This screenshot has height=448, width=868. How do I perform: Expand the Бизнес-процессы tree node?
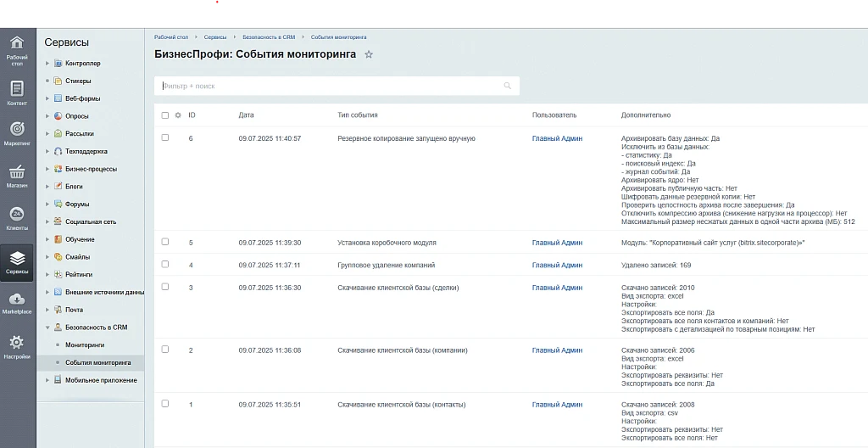click(47, 169)
